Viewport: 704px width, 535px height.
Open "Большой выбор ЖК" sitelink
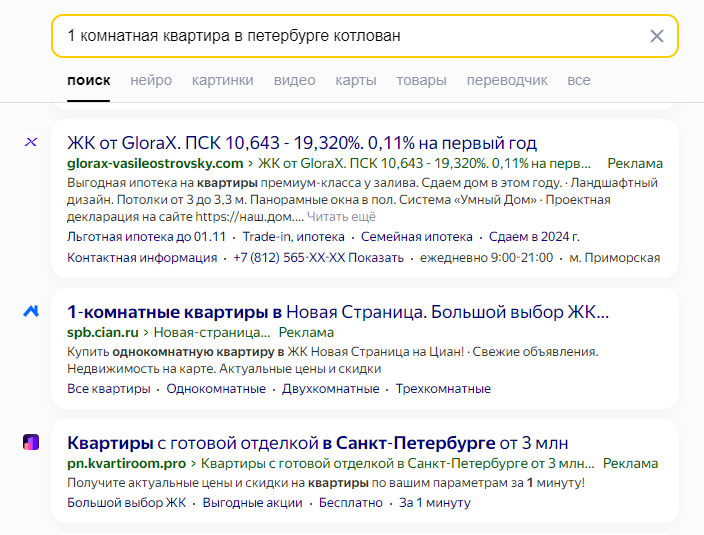coord(127,503)
